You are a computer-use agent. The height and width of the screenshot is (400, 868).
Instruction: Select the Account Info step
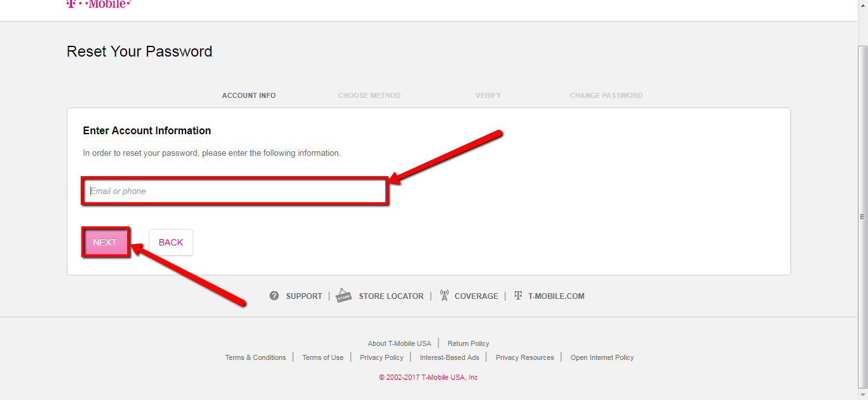point(248,95)
